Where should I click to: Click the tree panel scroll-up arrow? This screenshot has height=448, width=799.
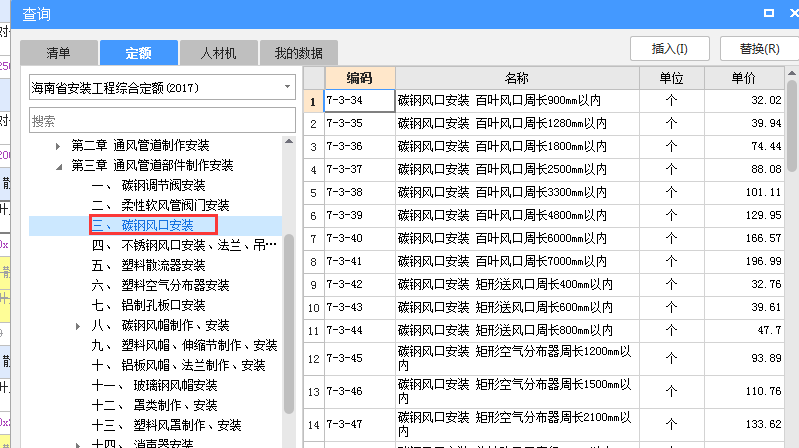289,141
